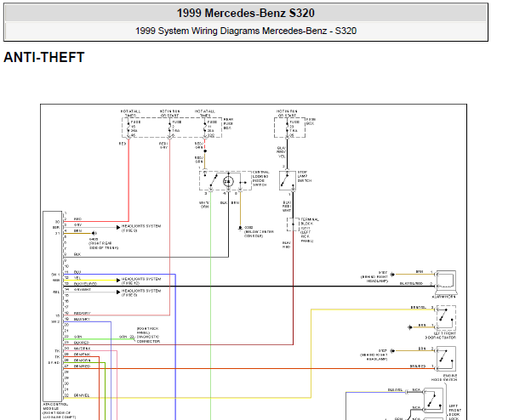Click the 'ALARM HORN' label
Image resolution: width=514 pixels, height=420 pixels.
tap(444, 297)
